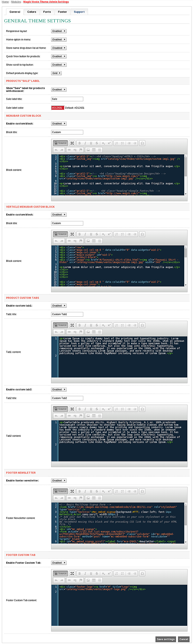Open Magik Vento Theme Admin Settings breadcrumb
Viewport: 193px width, 644px height.
tap(46, 2)
